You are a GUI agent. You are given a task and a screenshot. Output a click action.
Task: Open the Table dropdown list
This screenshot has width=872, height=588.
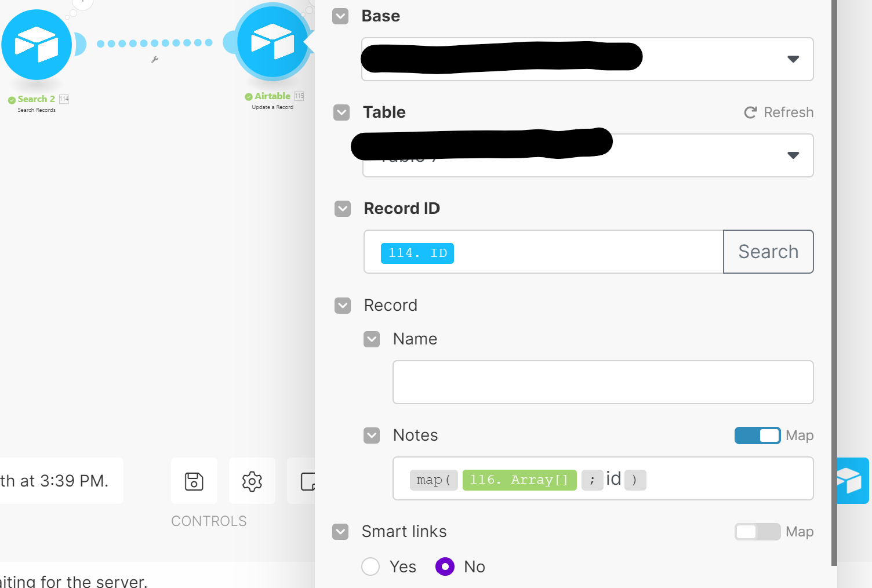(x=588, y=155)
